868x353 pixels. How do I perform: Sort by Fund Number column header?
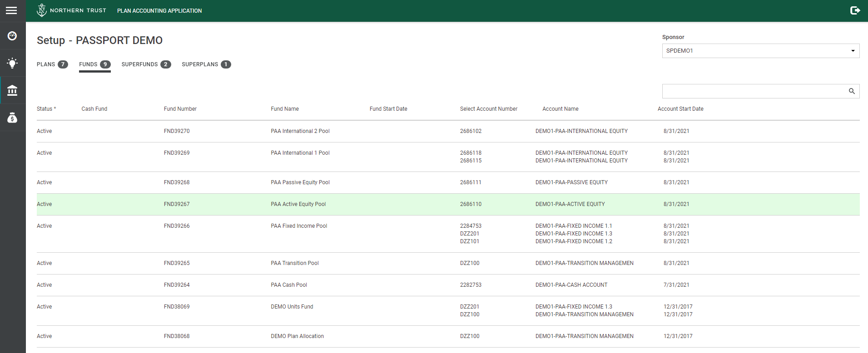[180, 109]
